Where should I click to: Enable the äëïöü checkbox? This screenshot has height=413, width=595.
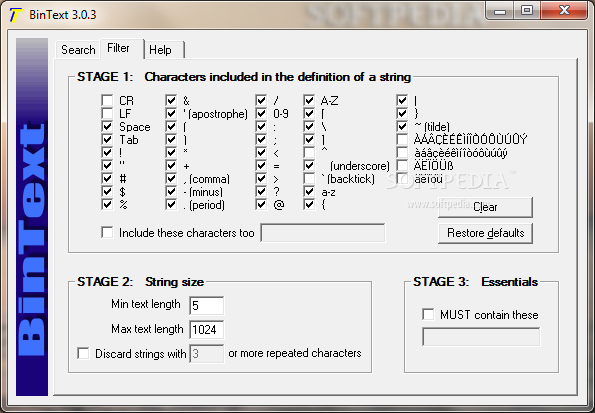(402, 178)
